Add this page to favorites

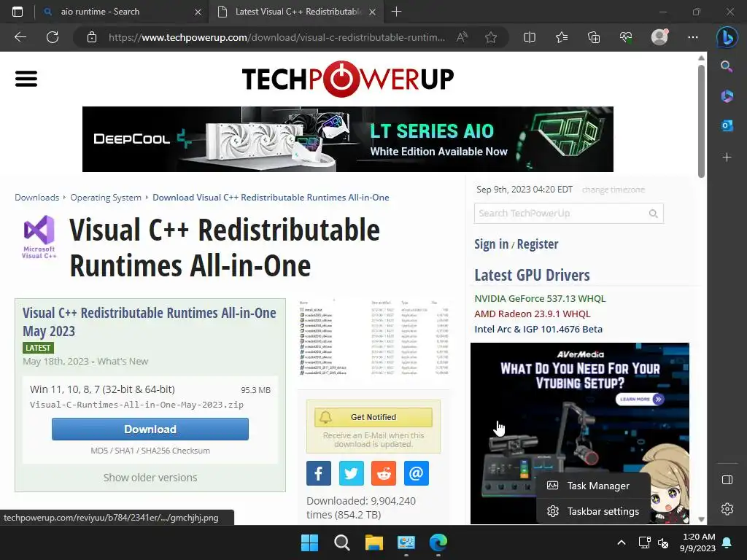pos(491,37)
